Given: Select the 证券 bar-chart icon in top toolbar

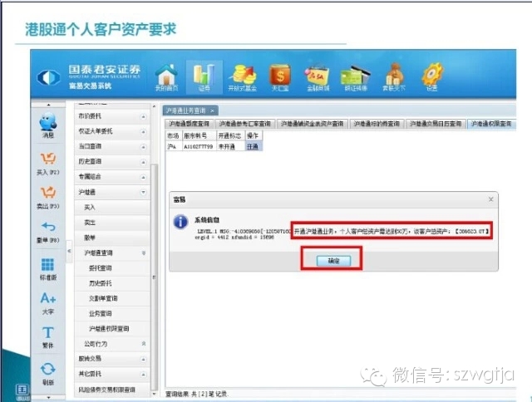Looking at the screenshot, I should [x=204, y=77].
